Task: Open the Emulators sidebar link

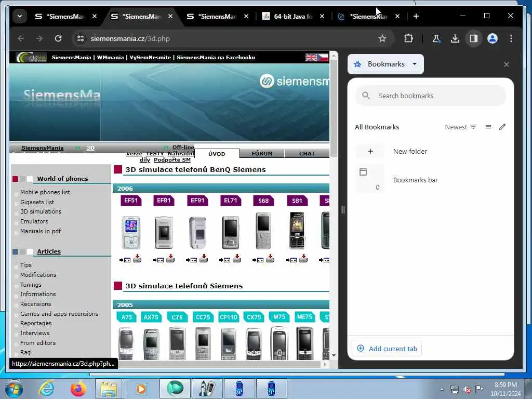Action: pyautogui.click(x=34, y=221)
